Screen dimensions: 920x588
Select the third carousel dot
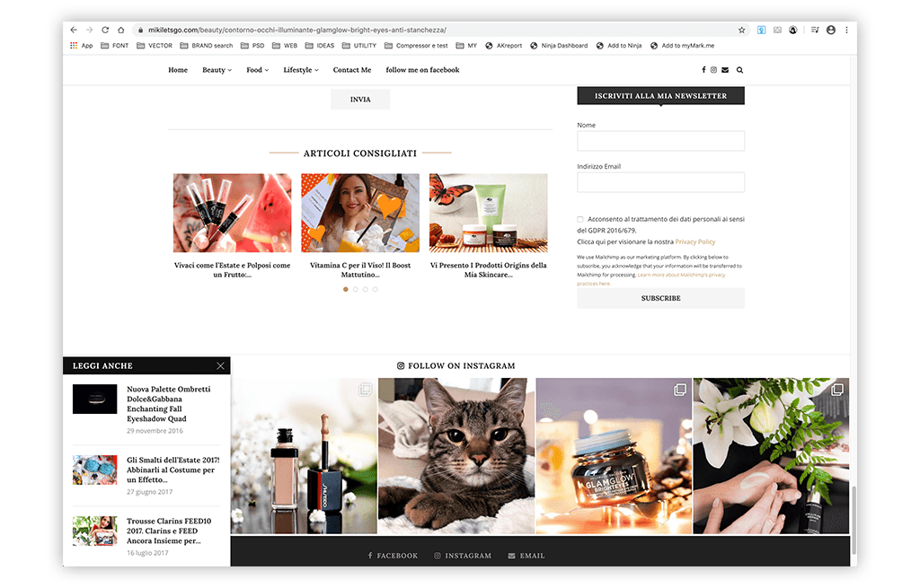click(x=366, y=289)
